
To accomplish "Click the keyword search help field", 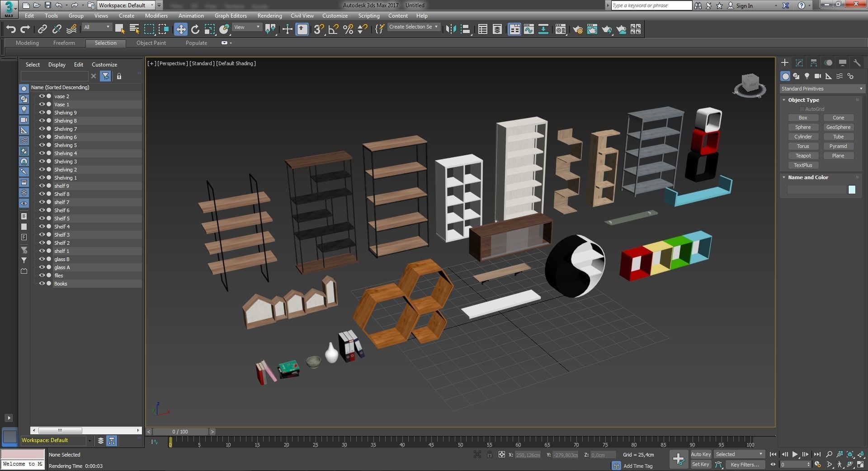I will (651, 5).
